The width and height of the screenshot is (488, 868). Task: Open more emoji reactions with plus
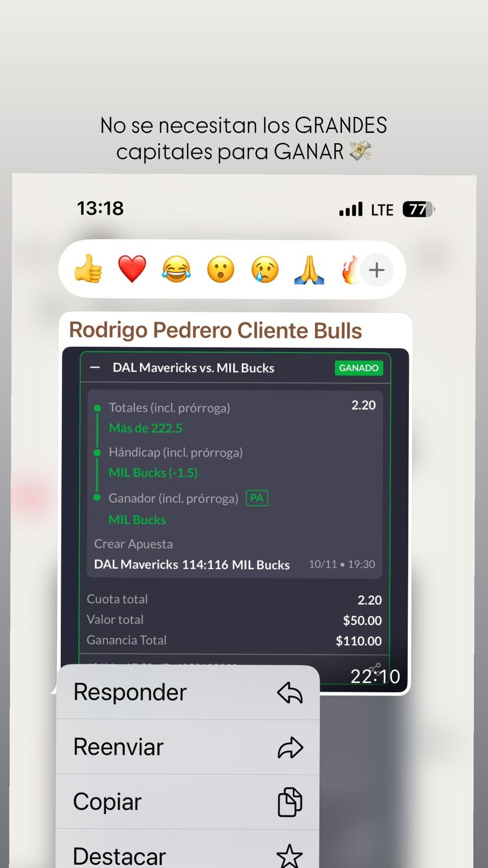coord(377,270)
